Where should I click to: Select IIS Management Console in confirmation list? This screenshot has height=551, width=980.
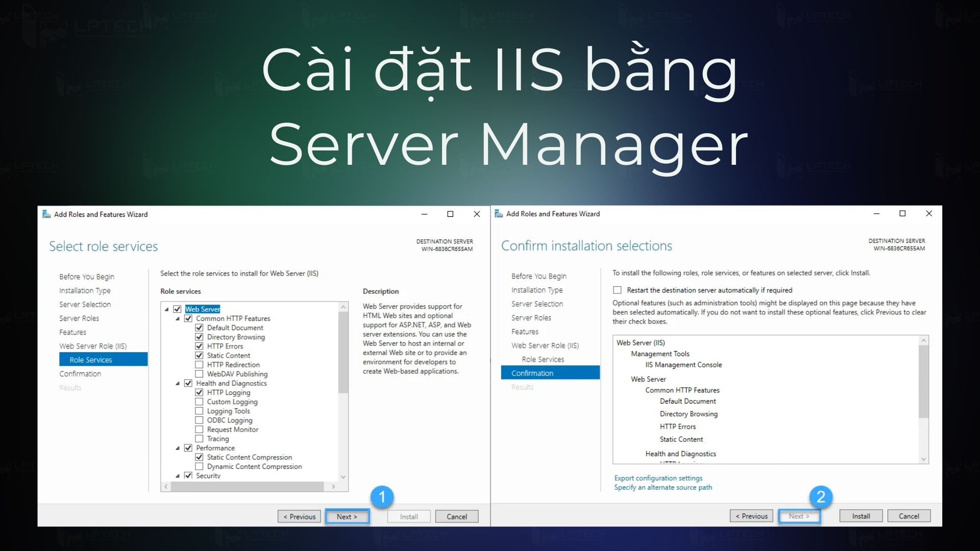point(683,365)
